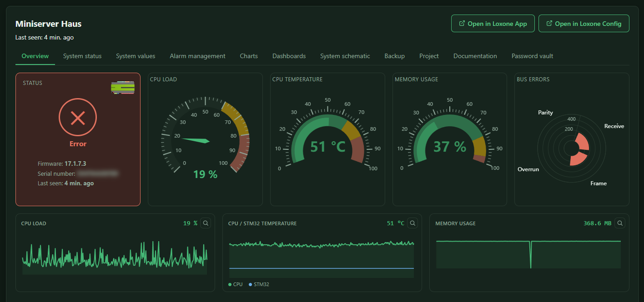Switch to the System status tab
The height and width of the screenshot is (302, 644).
coord(82,56)
